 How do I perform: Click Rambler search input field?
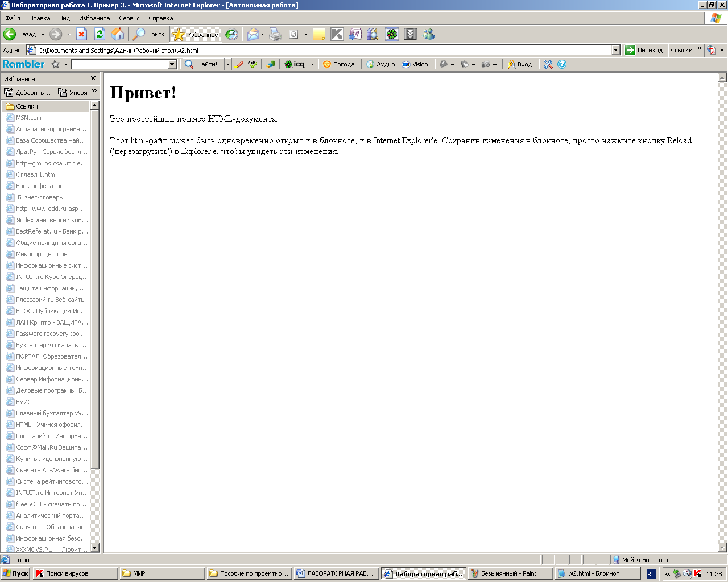[119, 64]
